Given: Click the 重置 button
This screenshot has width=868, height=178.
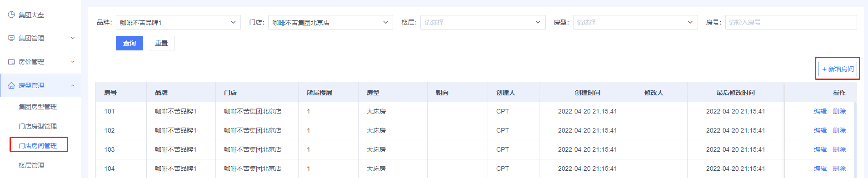Looking at the screenshot, I should 161,43.
